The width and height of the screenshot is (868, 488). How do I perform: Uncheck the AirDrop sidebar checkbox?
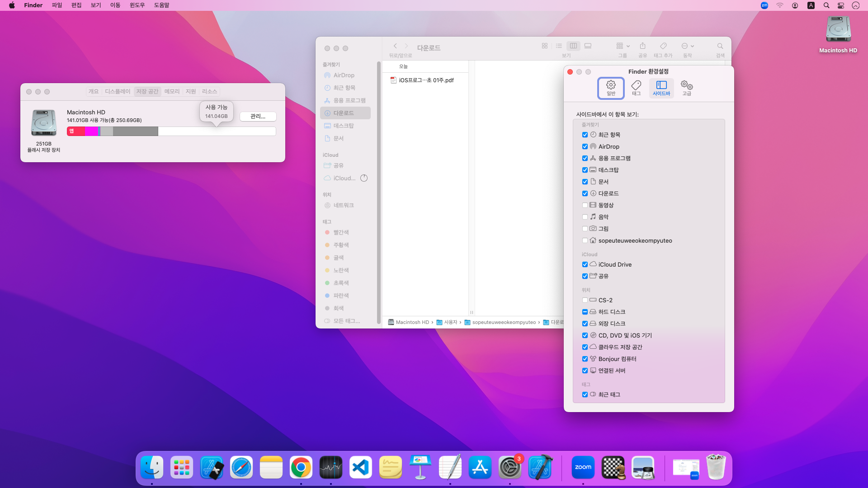pyautogui.click(x=585, y=146)
